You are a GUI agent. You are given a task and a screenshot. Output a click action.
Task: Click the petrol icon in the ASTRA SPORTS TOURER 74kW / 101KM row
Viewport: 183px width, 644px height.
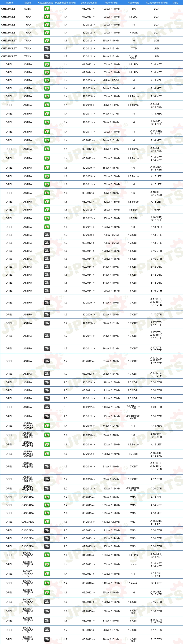[47, 426]
